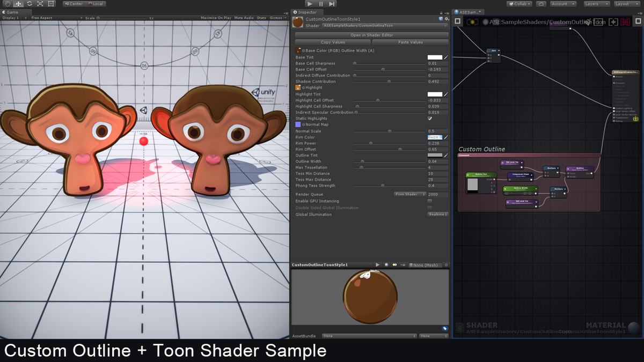Switch to the ASESam.. shader editor tab

469,12
